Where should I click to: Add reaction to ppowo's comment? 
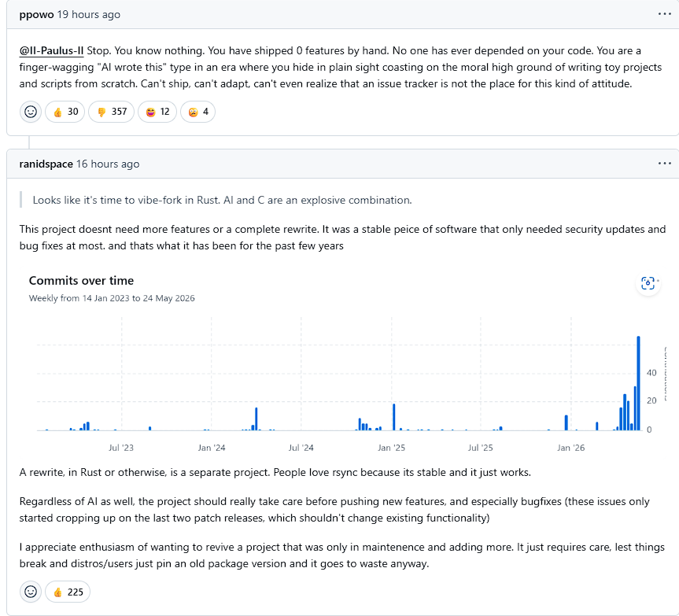(x=31, y=112)
